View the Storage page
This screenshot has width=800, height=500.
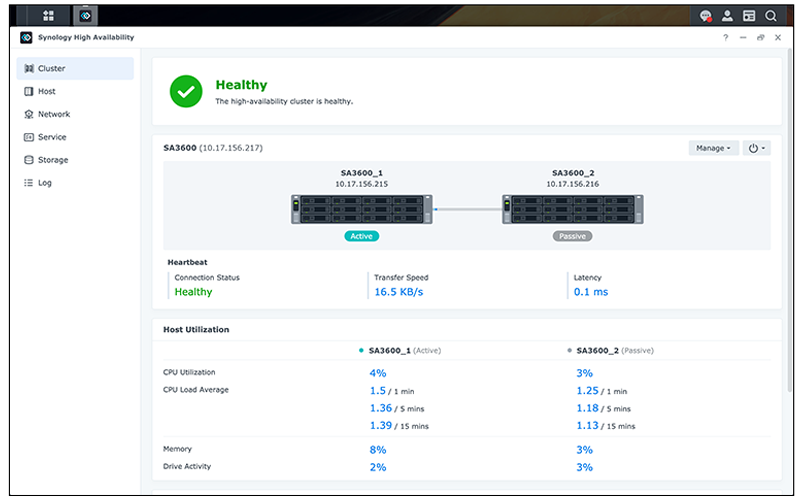click(x=75, y=160)
